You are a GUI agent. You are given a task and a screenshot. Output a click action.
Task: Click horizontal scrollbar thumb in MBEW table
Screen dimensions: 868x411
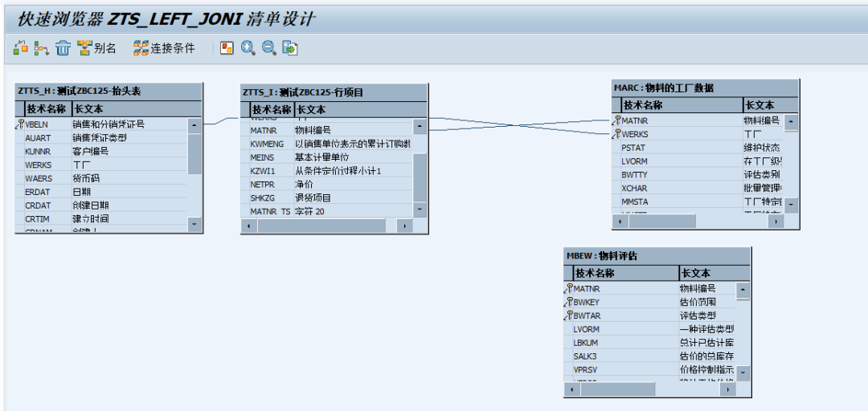coord(617,389)
